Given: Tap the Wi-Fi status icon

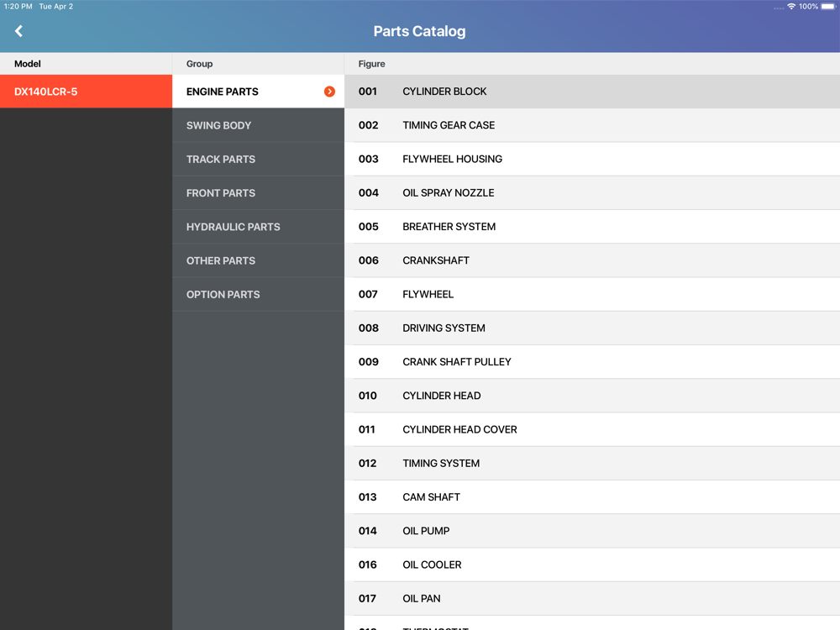Looking at the screenshot, I should click(x=790, y=7).
